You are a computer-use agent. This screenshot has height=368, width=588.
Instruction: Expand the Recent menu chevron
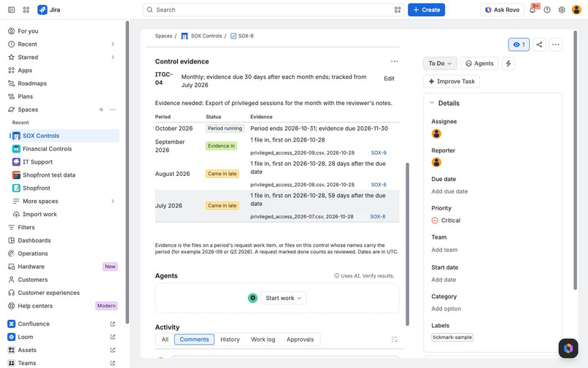[112, 45]
